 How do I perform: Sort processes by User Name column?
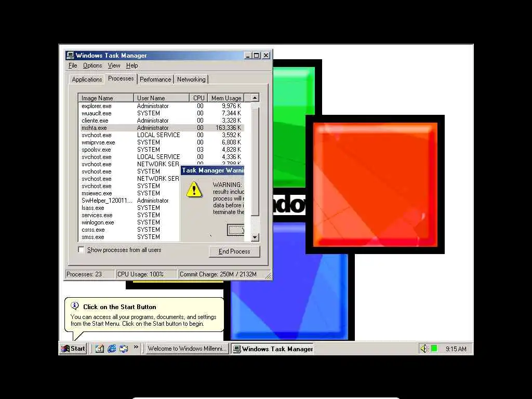(162, 98)
